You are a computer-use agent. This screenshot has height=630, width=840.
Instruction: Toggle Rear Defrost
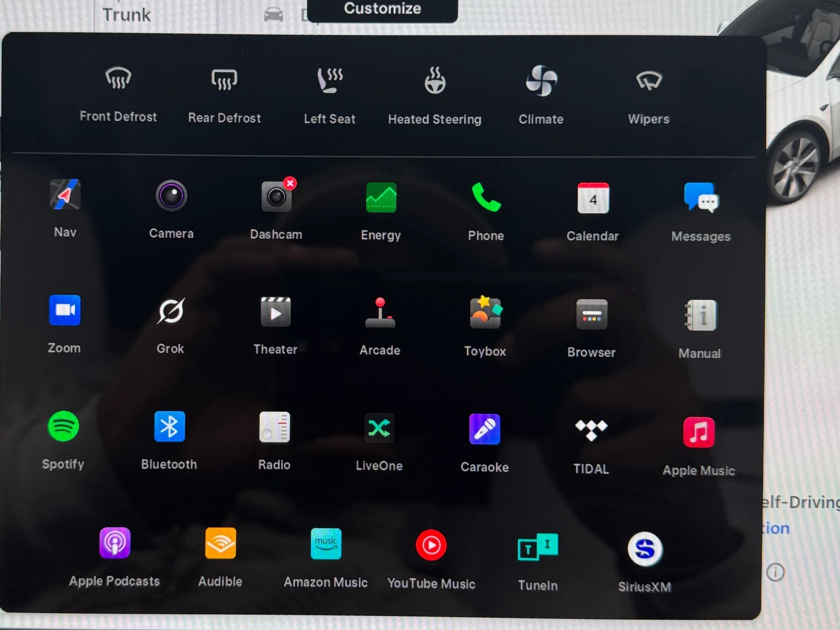pos(224,80)
